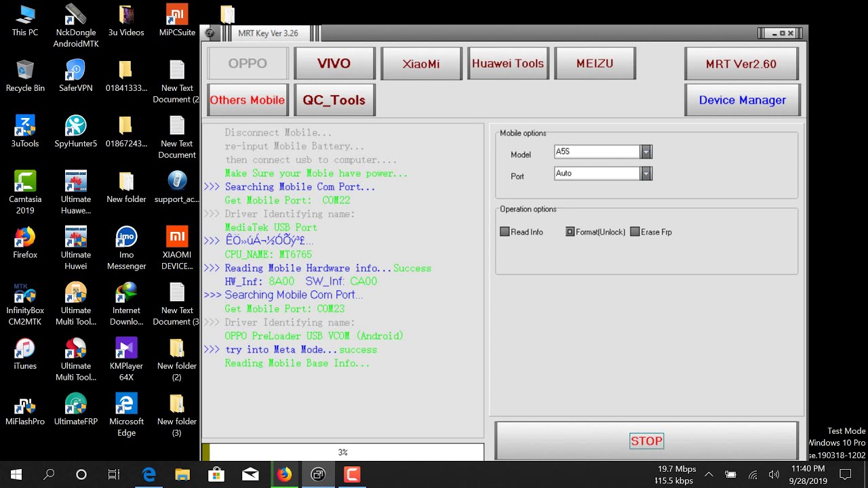Click the Port field showing Auto
Screen dimensions: 868x488
(x=597, y=174)
